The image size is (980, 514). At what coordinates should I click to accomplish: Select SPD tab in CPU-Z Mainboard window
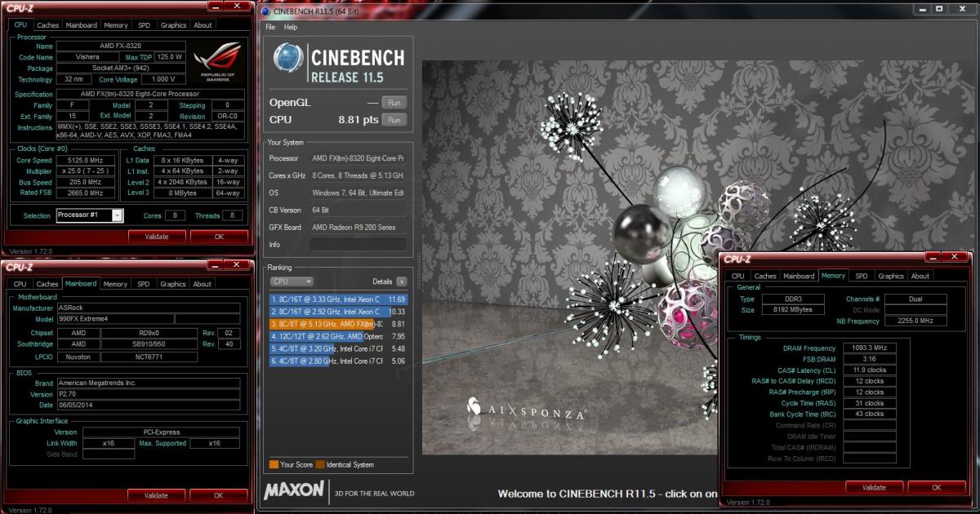144,284
